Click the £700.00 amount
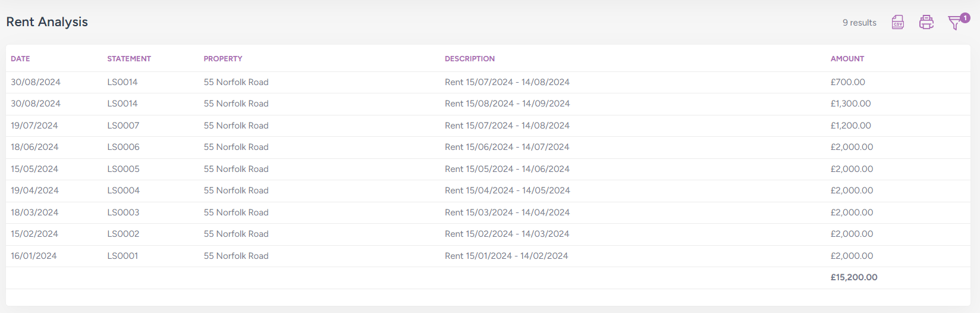980x313 pixels. [x=847, y=82]
